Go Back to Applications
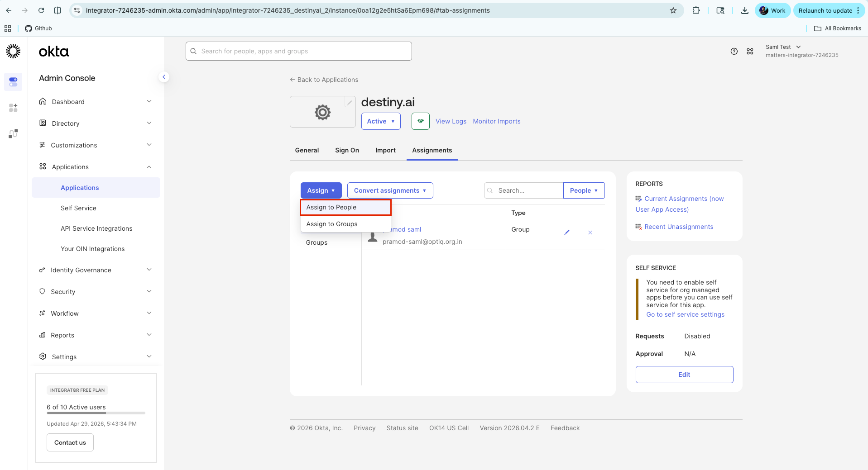Image resolution: width=868 pixels, height=470 pixels. coord(324,80)
